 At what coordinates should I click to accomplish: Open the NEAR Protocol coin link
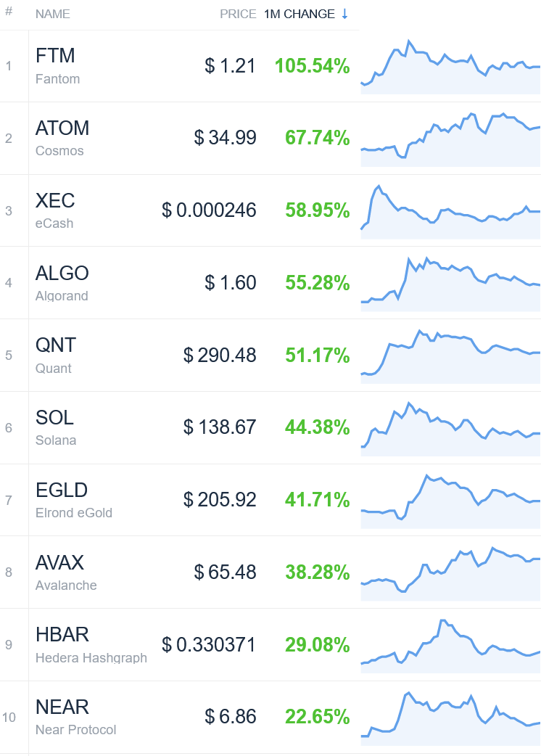coord(75,718)
